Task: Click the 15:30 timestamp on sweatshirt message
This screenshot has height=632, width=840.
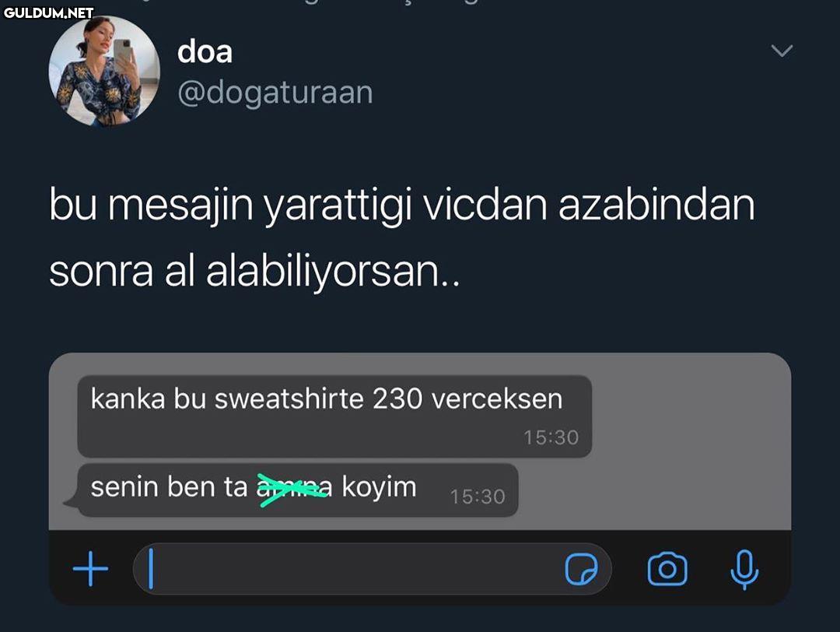Action: click(x=551, y=437)
